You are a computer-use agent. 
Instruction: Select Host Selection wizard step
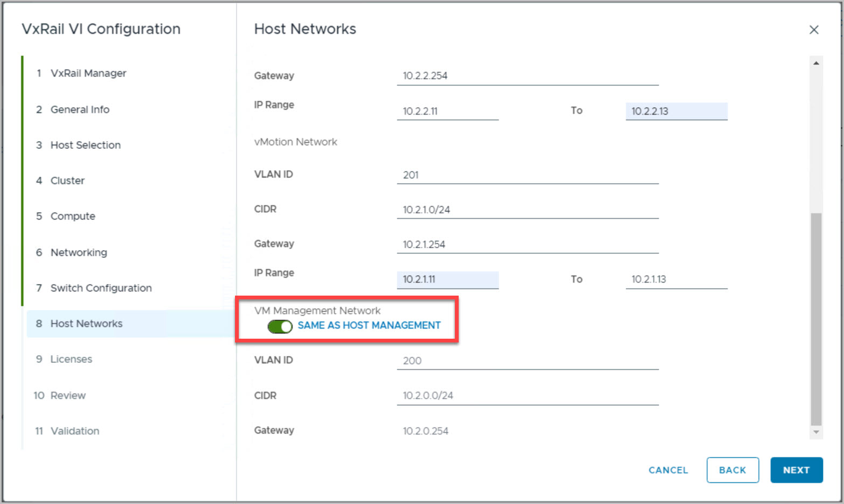[x=85, y=145]
